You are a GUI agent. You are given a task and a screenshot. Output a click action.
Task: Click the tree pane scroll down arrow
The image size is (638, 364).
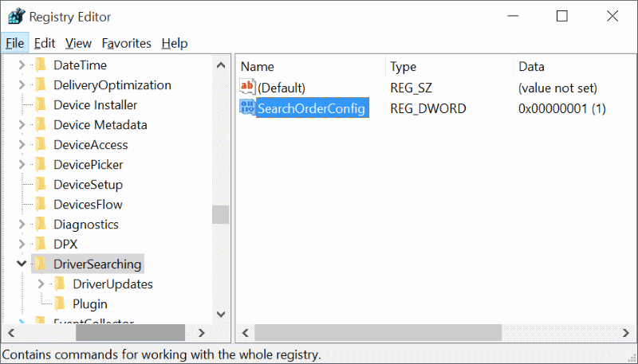221,314
